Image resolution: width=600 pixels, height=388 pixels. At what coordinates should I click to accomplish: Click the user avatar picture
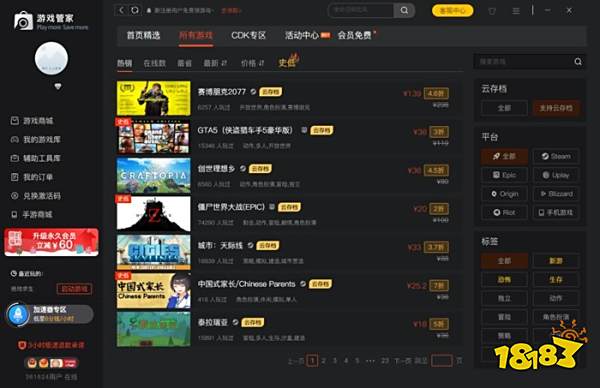(x=51, y=59)
